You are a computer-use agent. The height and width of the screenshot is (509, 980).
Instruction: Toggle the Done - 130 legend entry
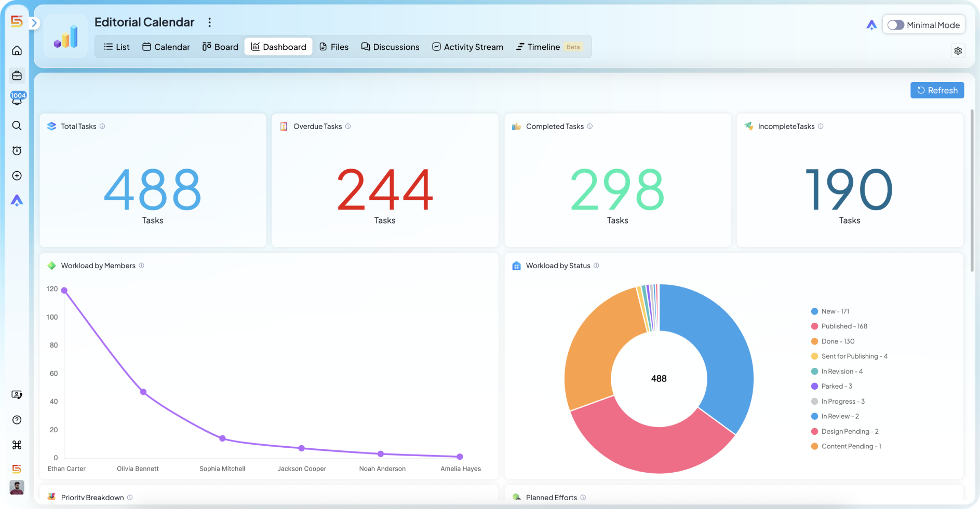click(x=833, y=341)
